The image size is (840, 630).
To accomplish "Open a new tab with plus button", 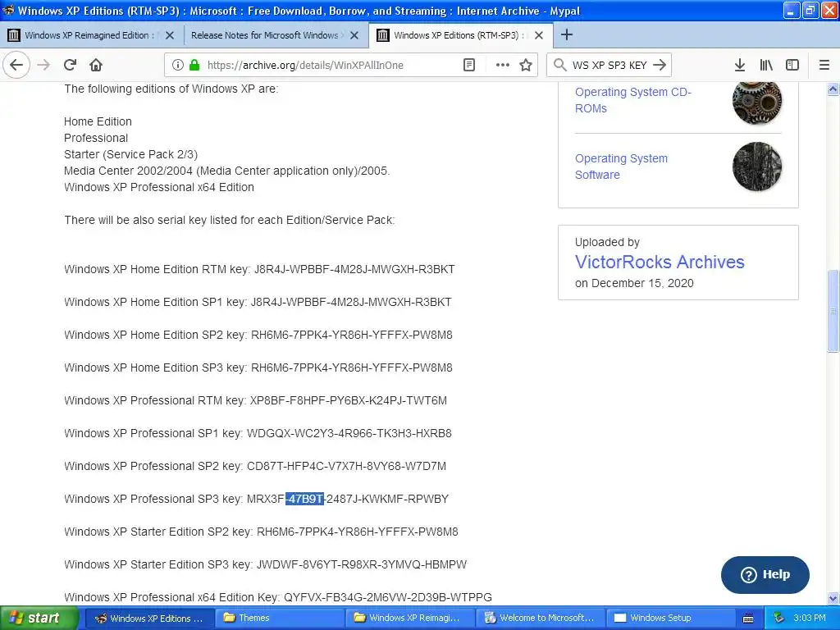I will tap(566, 34).
